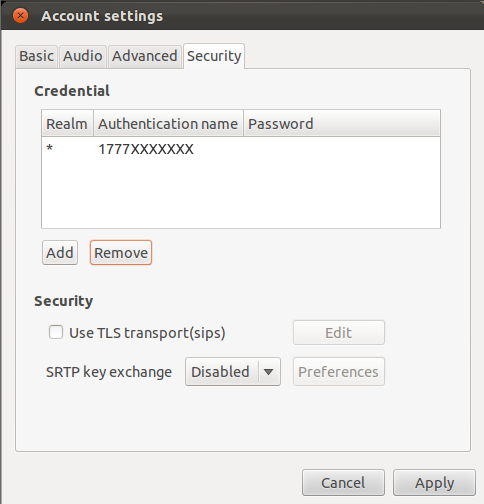Switch to the Basic tab
This screenshot has height=504, width=484.
pos(36,56)
